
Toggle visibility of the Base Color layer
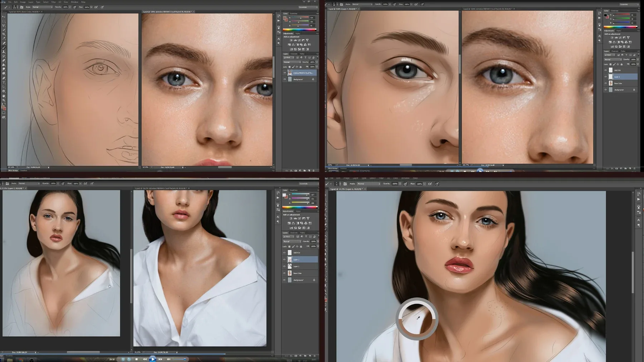[284, 273]
